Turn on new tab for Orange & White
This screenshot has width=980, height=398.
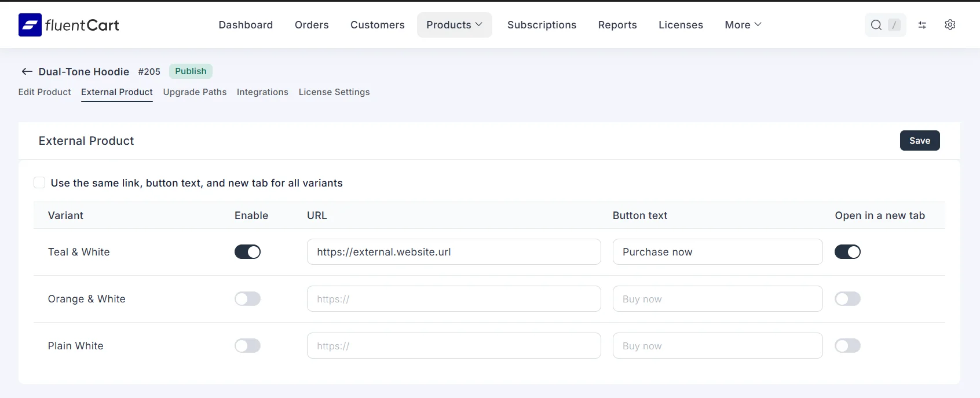(x=847, y=299)
